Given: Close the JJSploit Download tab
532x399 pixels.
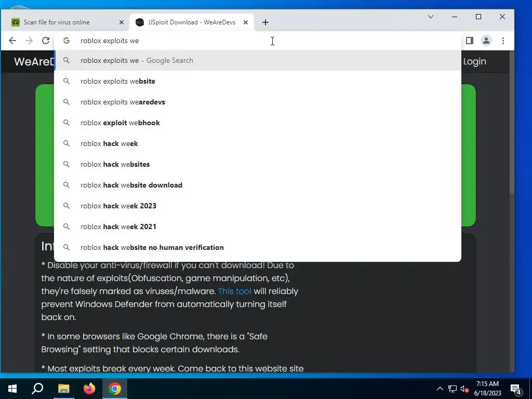Looking at the screenshot, I should 246,22.
